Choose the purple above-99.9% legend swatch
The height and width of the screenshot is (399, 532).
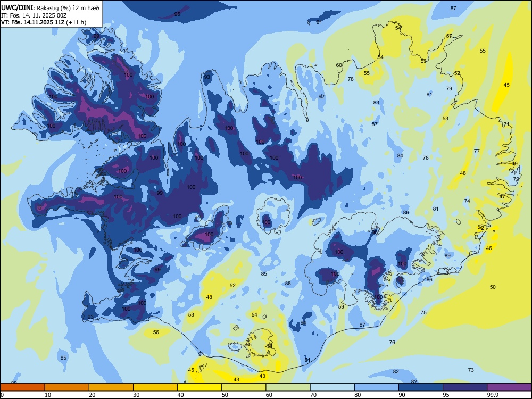[x=509, y=387]
